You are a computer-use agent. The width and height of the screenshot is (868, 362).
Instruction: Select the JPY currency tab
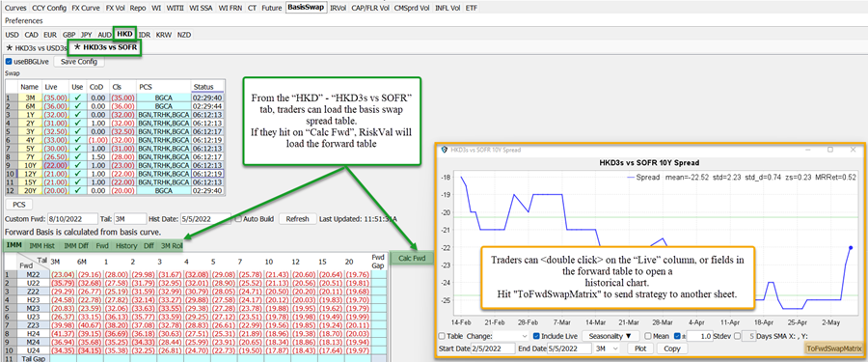87,35
